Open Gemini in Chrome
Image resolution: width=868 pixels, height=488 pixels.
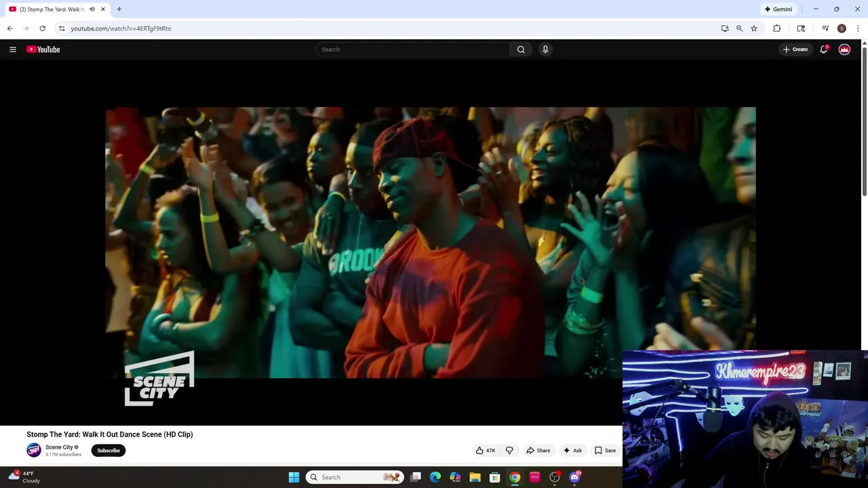click(x=778, y=9)
